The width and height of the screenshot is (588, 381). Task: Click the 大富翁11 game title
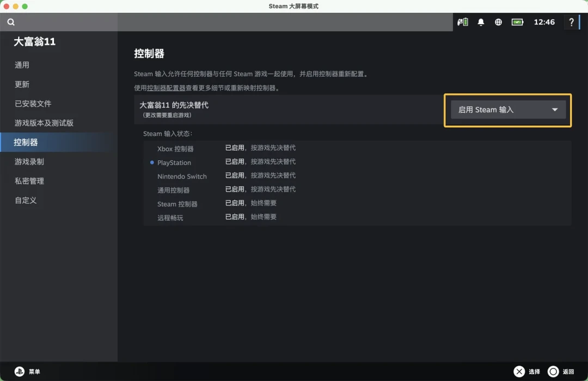pos(34,41)
